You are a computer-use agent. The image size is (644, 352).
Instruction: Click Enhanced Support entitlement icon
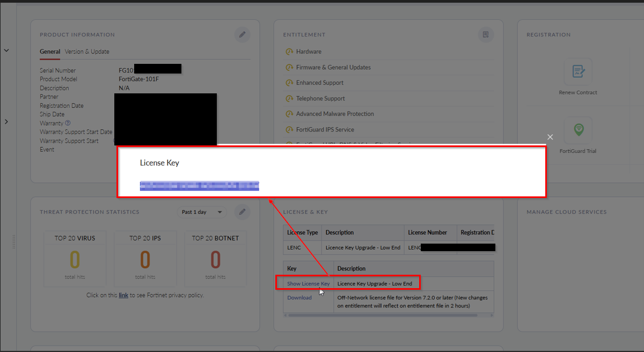tap(289, 83)
